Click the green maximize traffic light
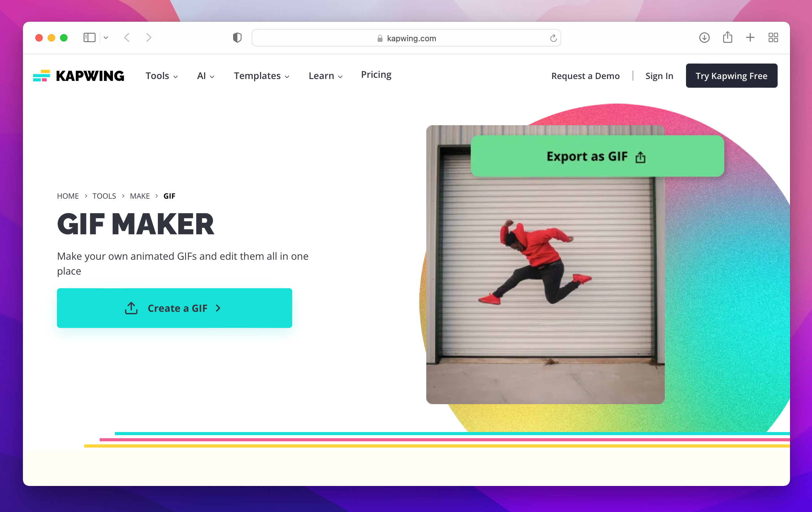This screenshot has width=812, height=512. pyautogui.click(x=63, y=38)
